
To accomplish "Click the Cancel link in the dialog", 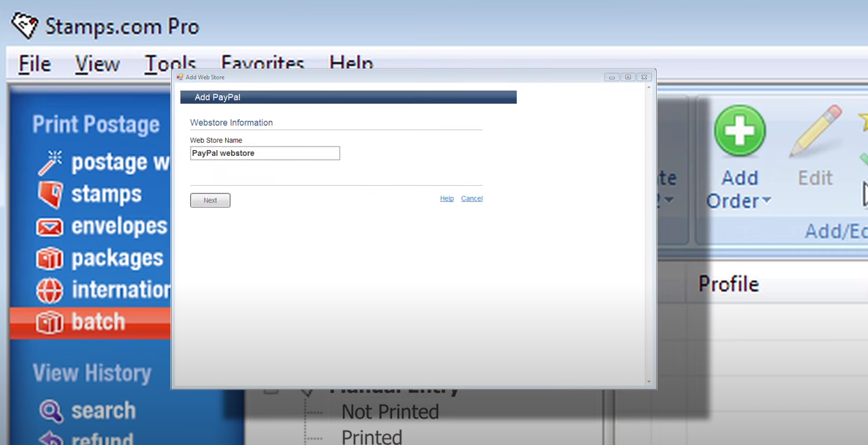I will tap(472, 198).
